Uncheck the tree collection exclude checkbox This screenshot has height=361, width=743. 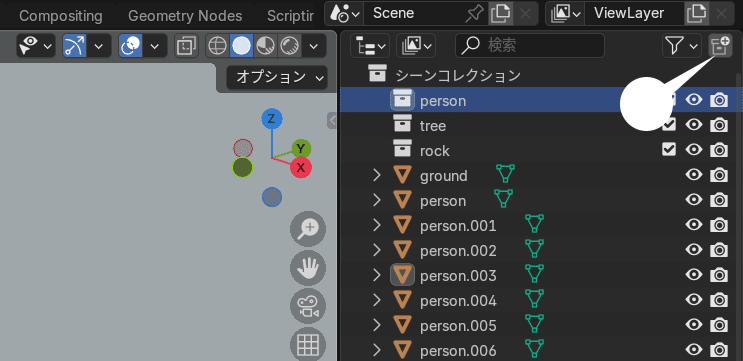pyautogui.click(x=669, y=125)
